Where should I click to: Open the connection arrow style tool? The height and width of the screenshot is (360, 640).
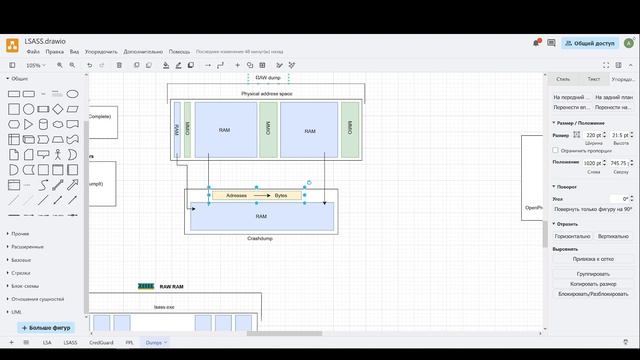(208, 65)
